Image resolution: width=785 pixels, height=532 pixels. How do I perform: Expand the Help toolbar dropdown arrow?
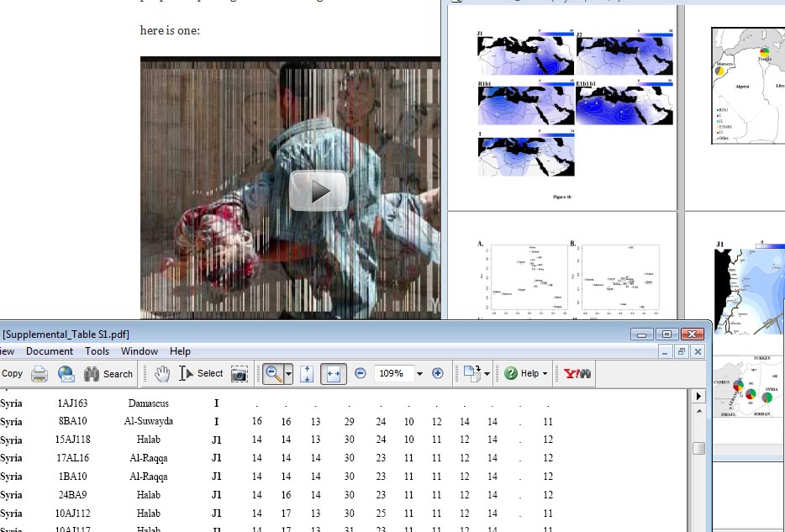point(545,374)
